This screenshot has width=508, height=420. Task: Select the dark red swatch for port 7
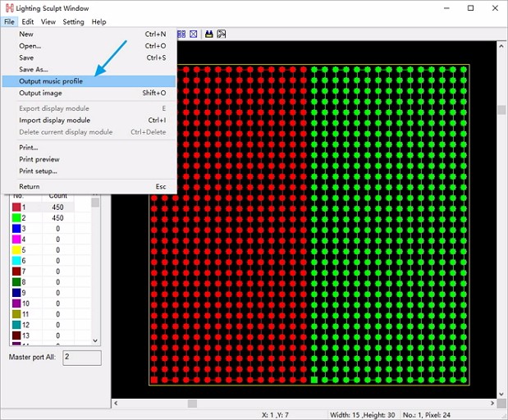(16, 271)
